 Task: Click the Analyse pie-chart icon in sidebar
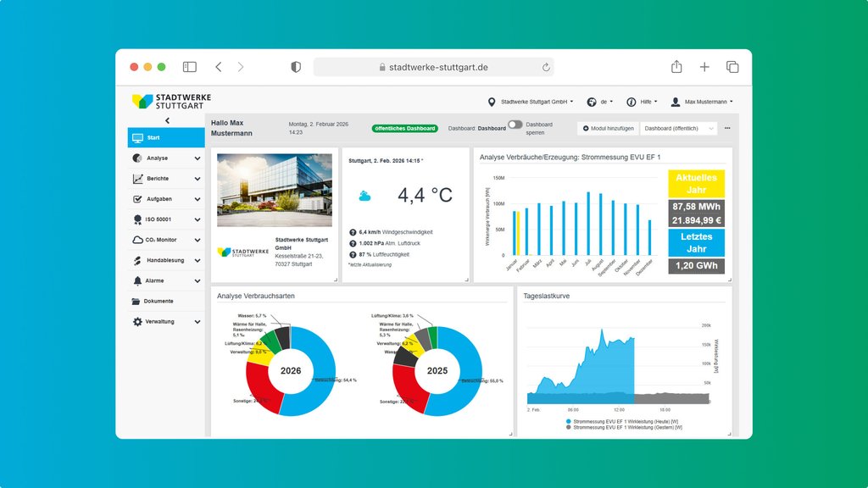pyautogui.click(x=137, y=158)
